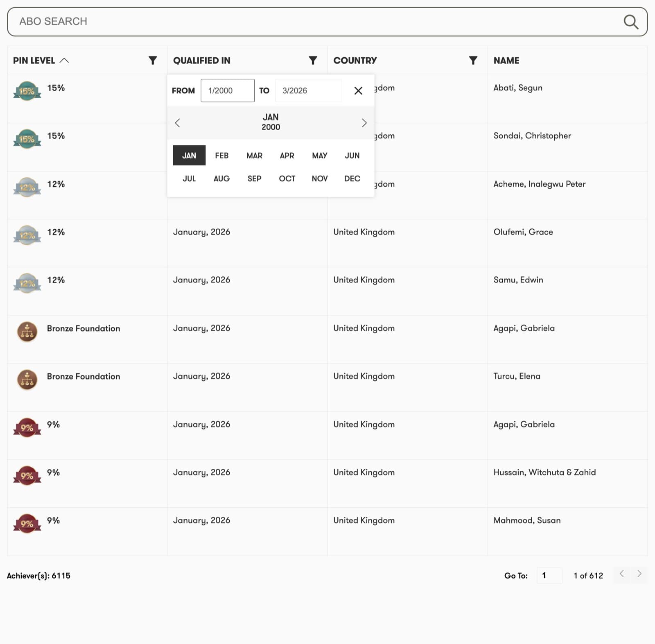Pick DEC in the month picker
Image resolution: width=655 pixels, height=644 pixels.
coord(352,179)
